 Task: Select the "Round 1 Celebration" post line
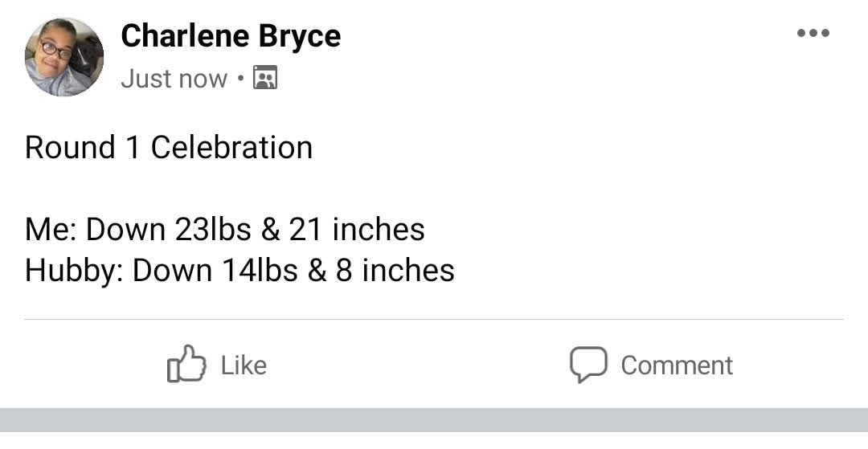[169, 148]
